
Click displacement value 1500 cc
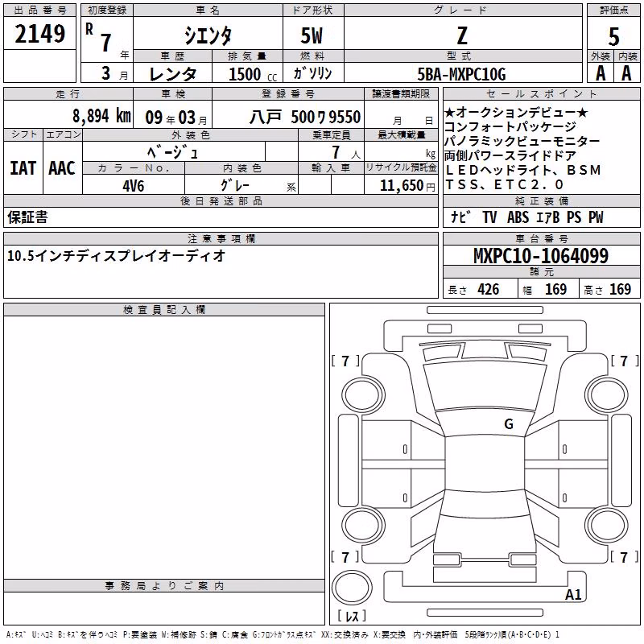(253, 74)
